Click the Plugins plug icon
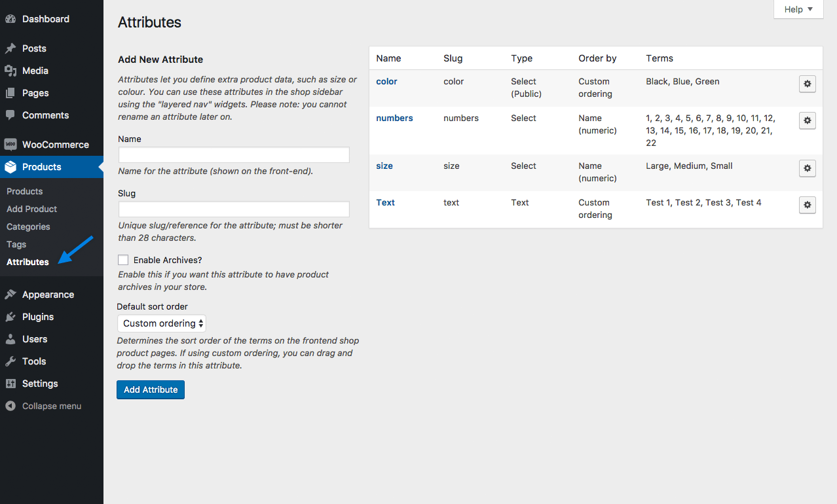Viewport: 837px width, 504px height. pos(10,317)
